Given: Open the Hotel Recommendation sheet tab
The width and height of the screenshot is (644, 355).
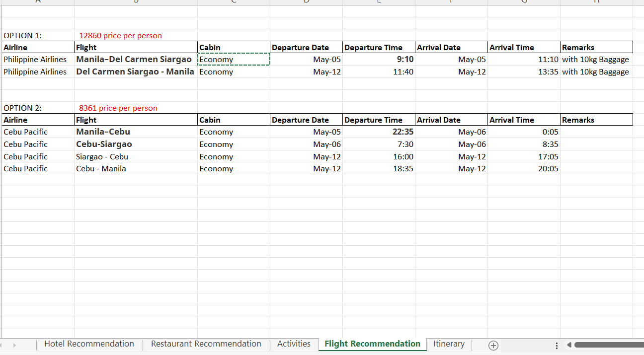Looking at the screenshot, I should 89,344.
